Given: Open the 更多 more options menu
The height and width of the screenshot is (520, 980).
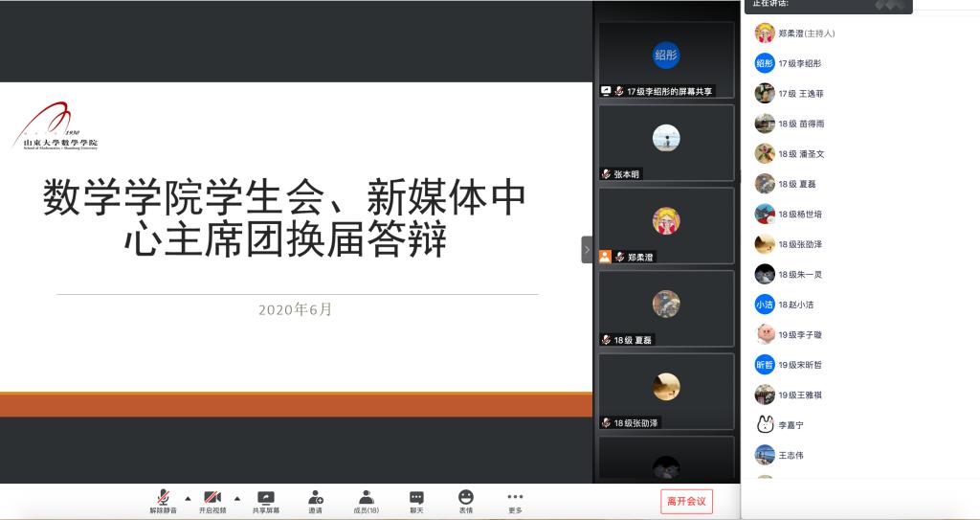Looking at the screenshot, I should [515, 498].
